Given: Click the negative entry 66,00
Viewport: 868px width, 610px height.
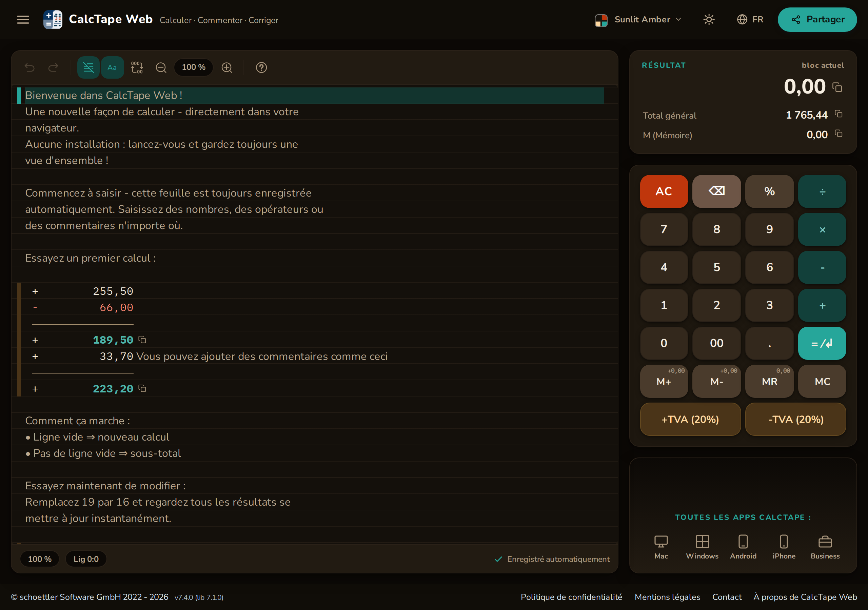Looking at the screenshot, I should pyautogui.click(x=116, y=307).
